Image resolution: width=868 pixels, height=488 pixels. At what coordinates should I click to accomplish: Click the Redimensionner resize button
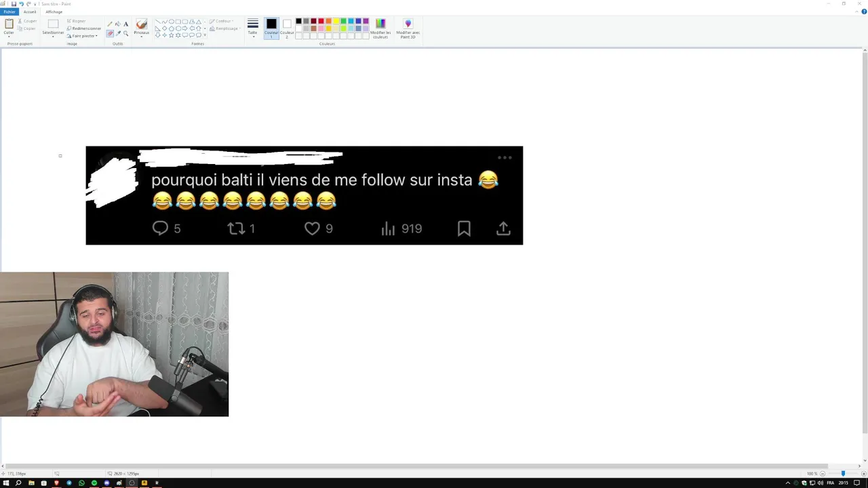click(84, 28)
